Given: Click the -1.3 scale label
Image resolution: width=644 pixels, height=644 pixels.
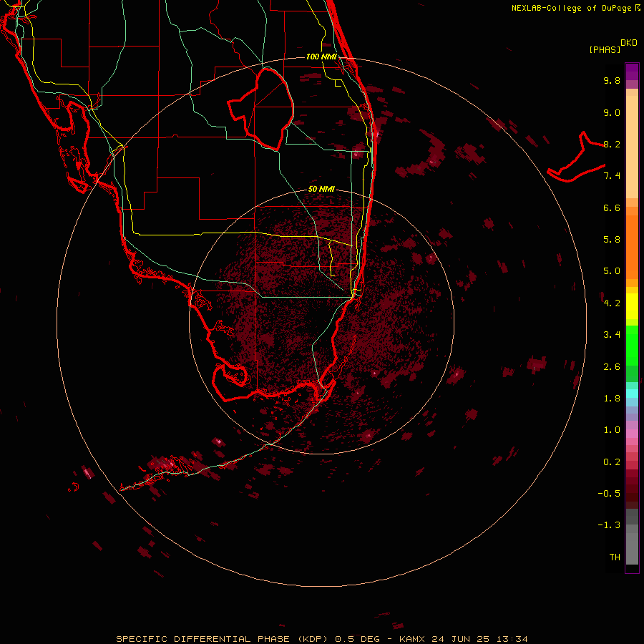Looking at the screenshot, I should 609,525.
